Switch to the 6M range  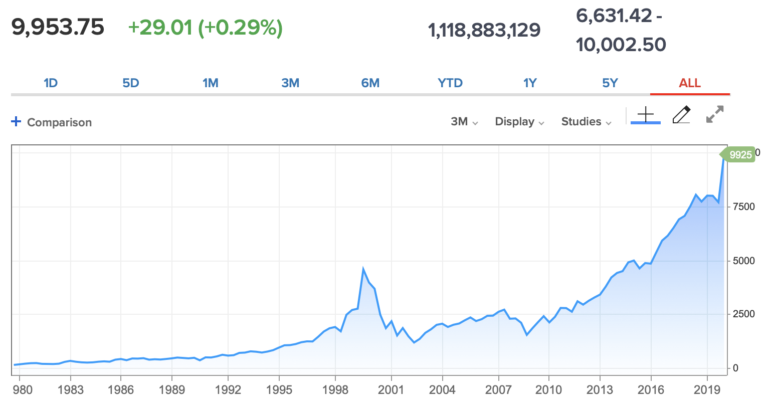click(370, 83)
